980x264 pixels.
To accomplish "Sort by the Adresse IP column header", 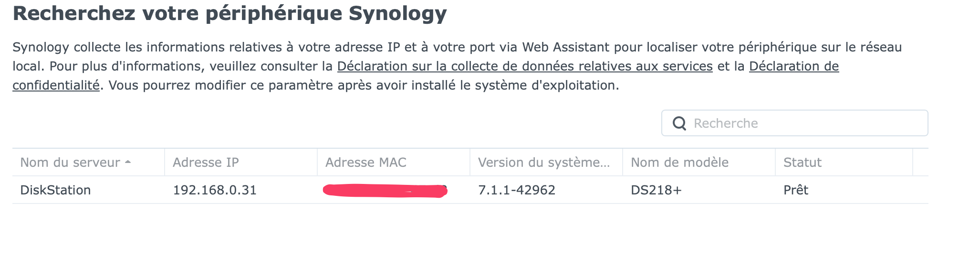I will [x=206, y=162].
